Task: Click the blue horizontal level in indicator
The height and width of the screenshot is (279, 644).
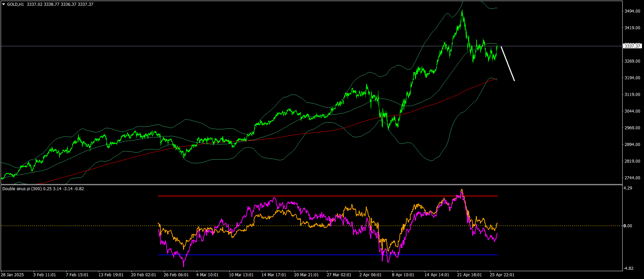Action: (x=328, y=255)
